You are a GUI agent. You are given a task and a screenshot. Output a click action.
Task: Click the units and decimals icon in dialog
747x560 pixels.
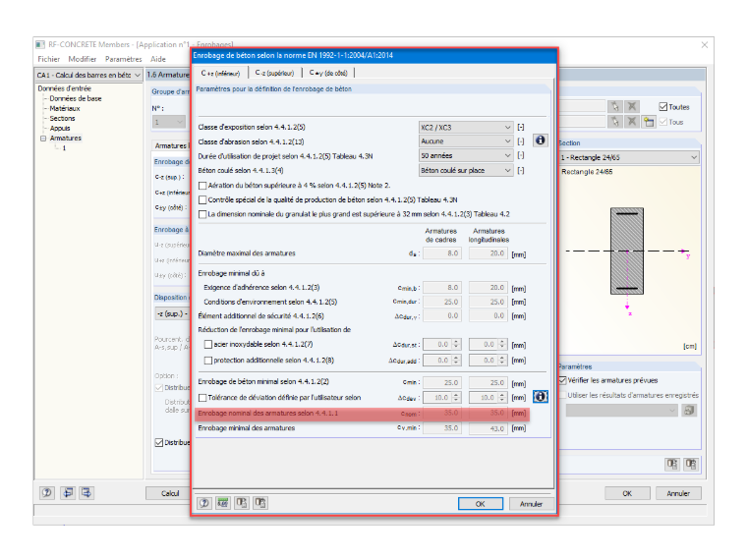click(x=222, y=503)
